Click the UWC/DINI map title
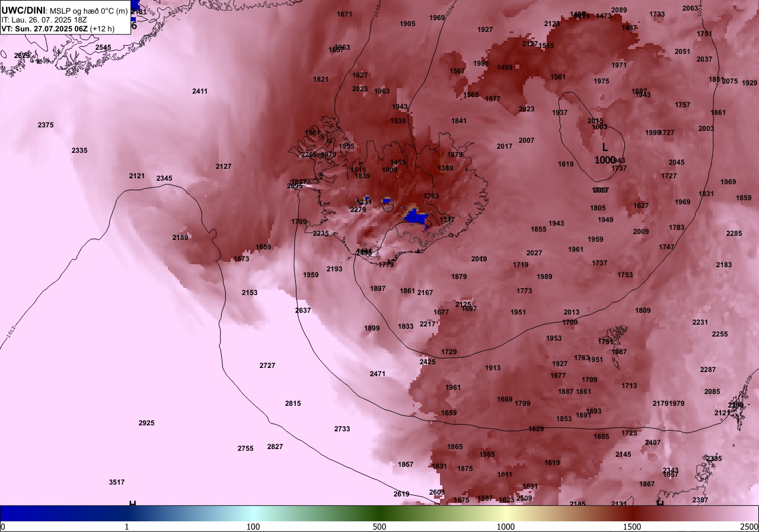 pyautogui.click(x=65, y=11)
